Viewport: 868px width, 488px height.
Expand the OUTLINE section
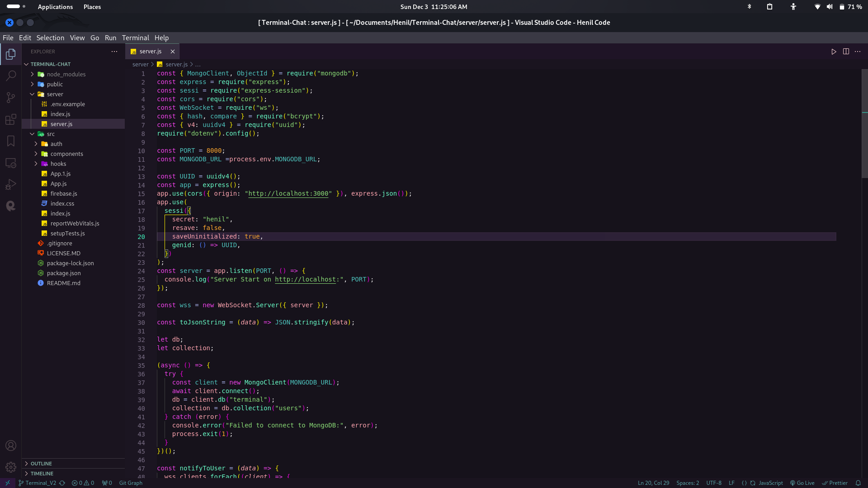(x=41, y=464)
